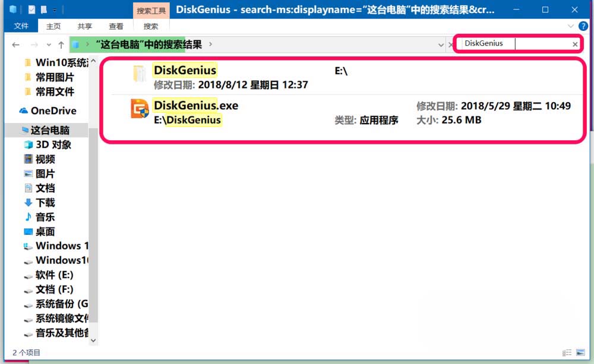
Task: Clear the search box with X
Action: [x=575, y=44]
